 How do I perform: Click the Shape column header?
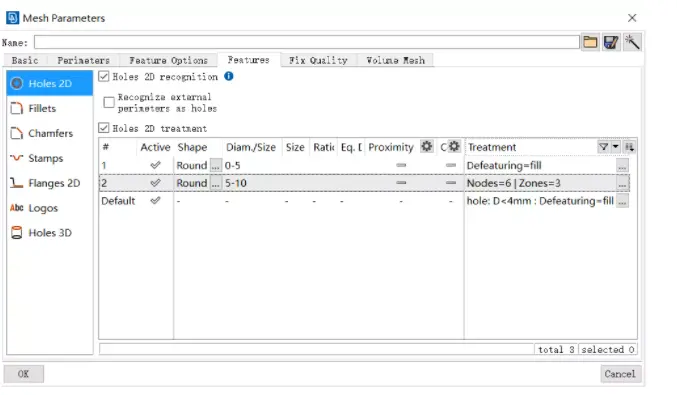point(192,147)
